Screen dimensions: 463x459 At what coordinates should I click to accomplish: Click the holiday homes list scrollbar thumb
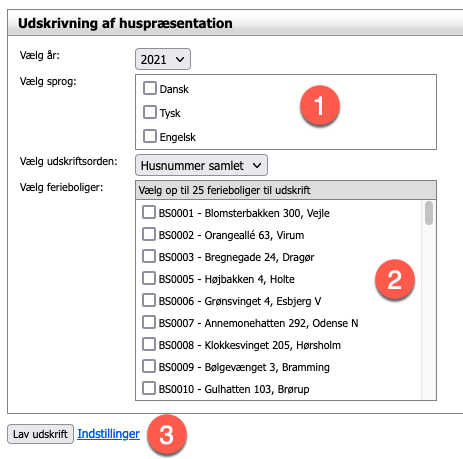[429, 213]
